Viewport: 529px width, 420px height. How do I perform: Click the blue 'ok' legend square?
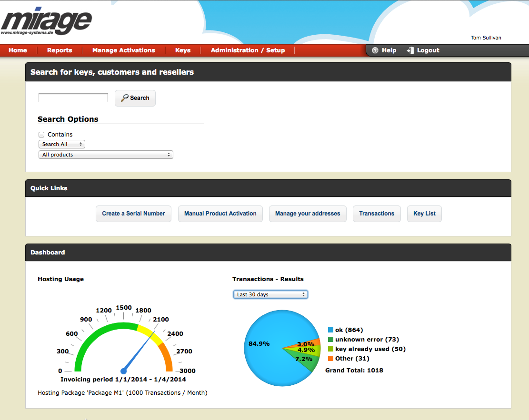330,330
